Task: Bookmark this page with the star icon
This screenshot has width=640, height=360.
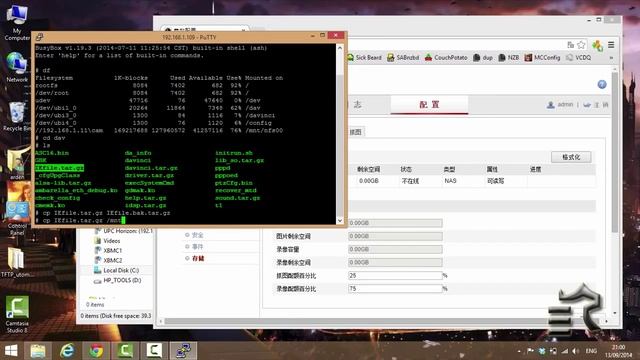Action: (581, 45)
